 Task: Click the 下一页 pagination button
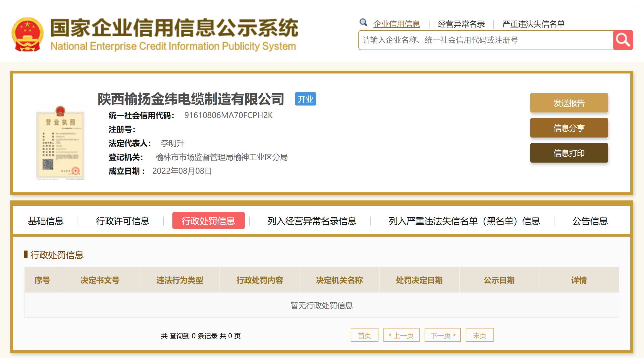click(x=442, y=335)
